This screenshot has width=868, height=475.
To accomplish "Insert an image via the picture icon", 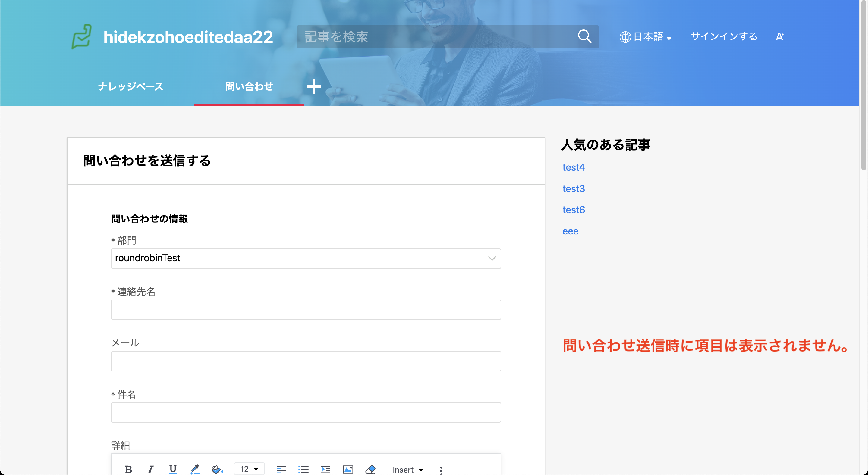I will point(348,469).
